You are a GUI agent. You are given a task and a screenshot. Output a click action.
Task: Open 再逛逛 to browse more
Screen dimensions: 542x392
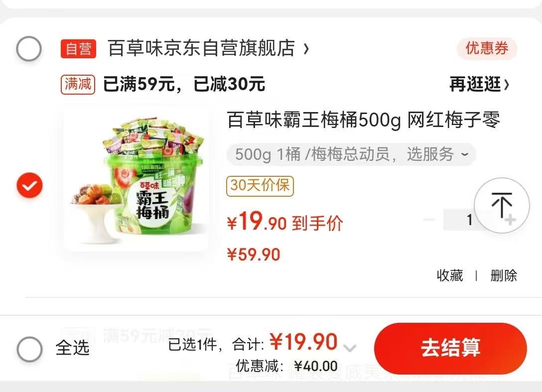[x=479, y=84]
